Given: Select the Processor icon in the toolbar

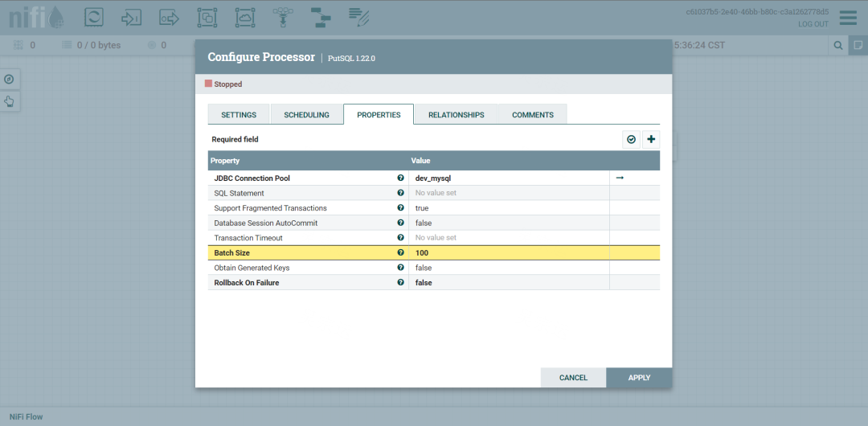Looking at the screenshot, I should point(94,18).
